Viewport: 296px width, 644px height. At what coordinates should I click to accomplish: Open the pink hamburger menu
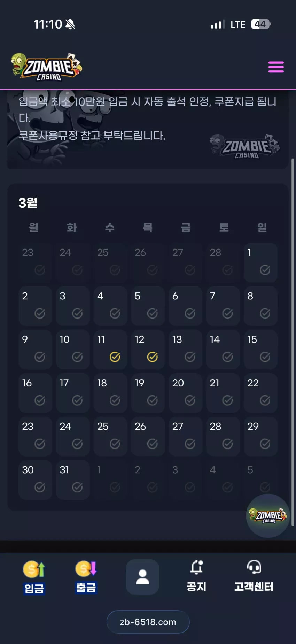pyautogui.click(x=276, y=67)
